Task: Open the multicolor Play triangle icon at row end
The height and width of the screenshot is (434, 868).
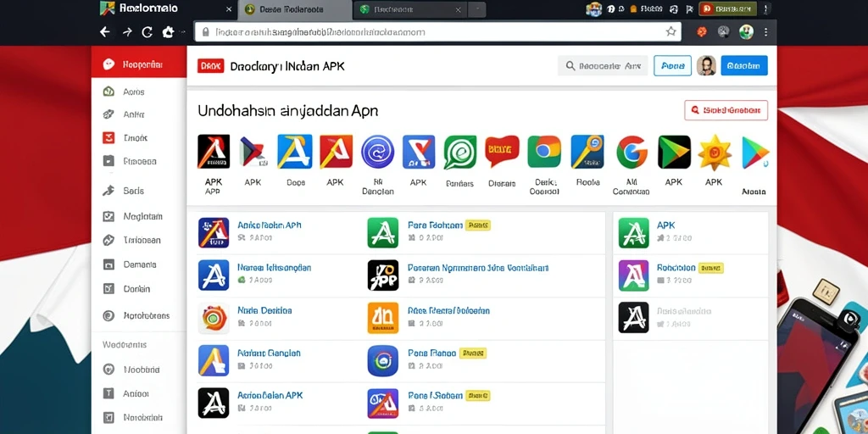Action: pos(755,153)
